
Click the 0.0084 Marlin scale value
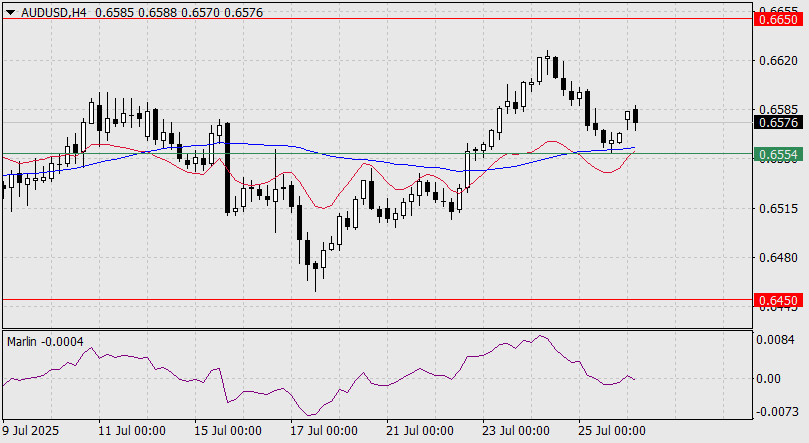pyautogui.click(x=775, y=340)
